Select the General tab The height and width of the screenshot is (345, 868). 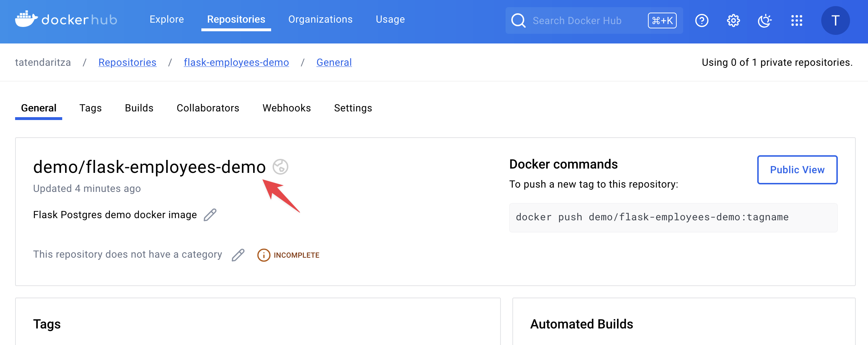point(38,108)
